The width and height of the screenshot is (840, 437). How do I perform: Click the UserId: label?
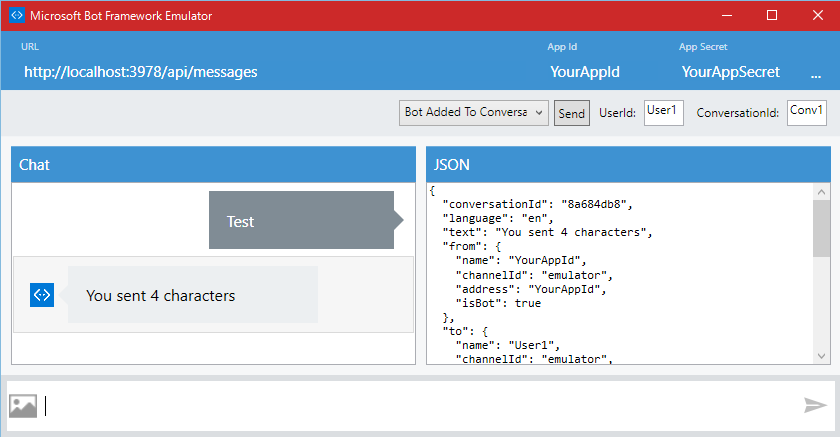tap(617, 113)
